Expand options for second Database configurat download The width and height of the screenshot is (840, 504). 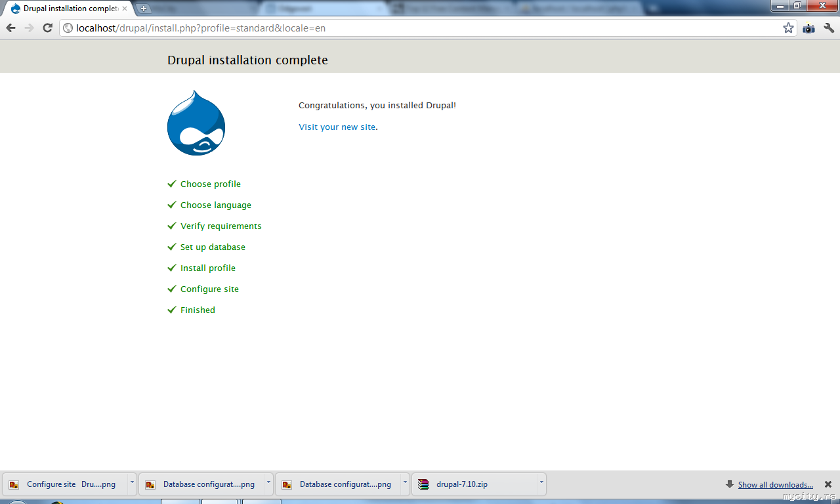(x=405, y=484)
